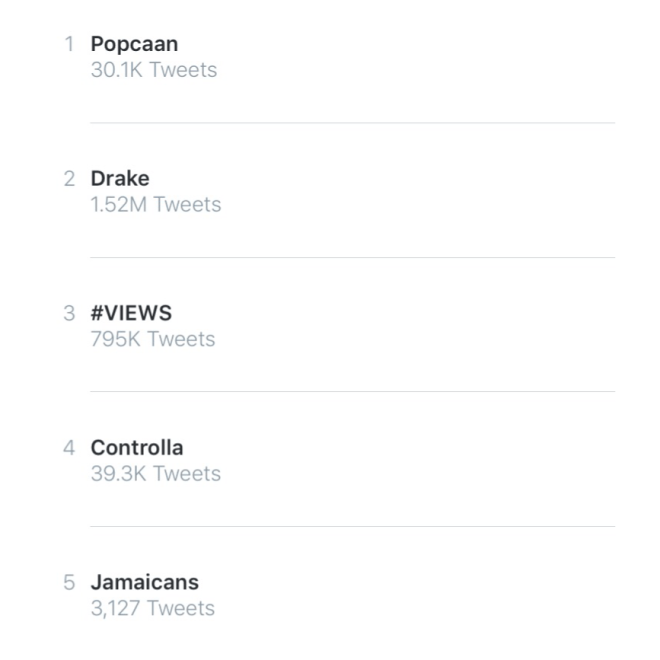The width and height of the screenshot is (660, 660).
Task: Select the last trend in the list
Action: pos(145,582)
